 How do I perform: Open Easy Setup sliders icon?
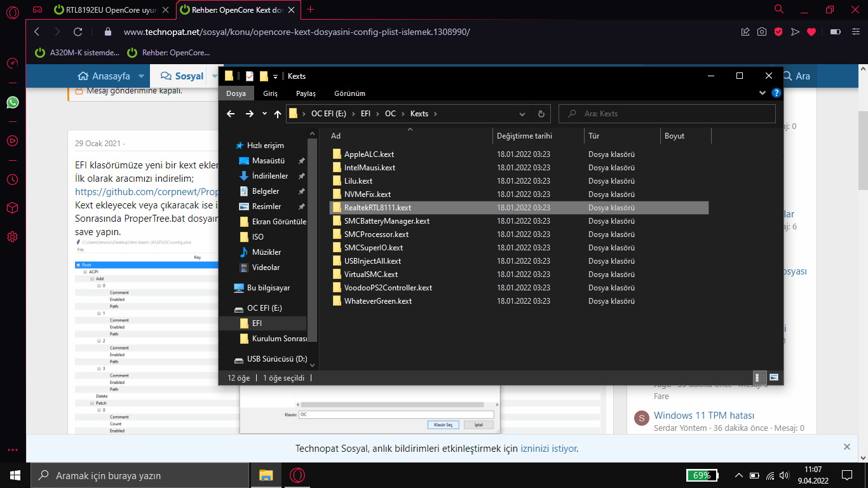tap(855, 32)
